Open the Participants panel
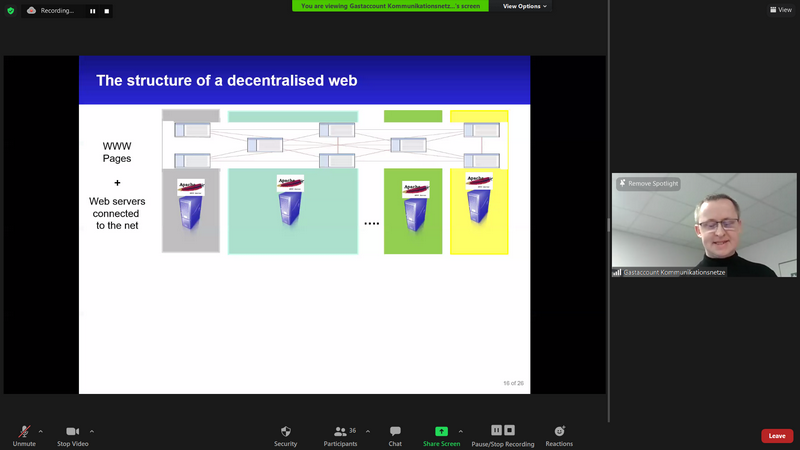This screenshot has height=450, width=800. click(340, 436)
